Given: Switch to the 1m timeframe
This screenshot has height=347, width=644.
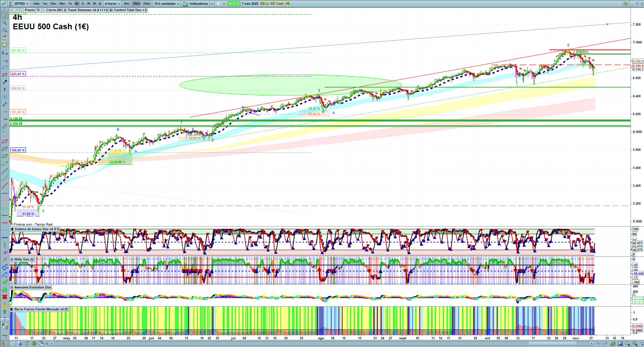Looking at the screenshot, I should click(45, 4).
